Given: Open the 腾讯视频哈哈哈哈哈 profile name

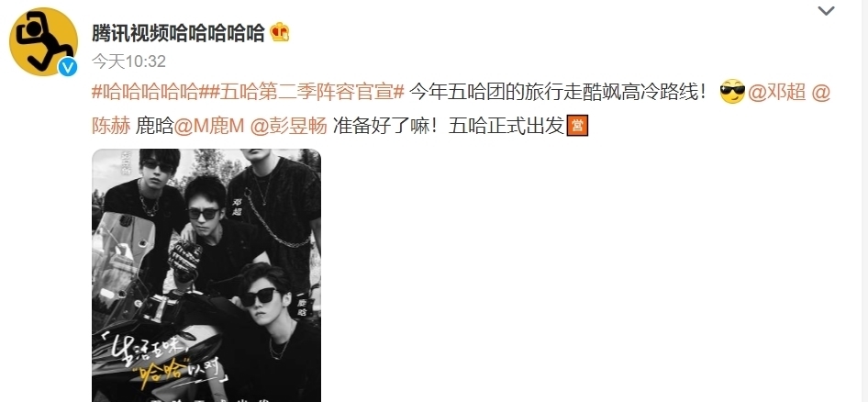Looking at the screenshot, I should [178, 33].
